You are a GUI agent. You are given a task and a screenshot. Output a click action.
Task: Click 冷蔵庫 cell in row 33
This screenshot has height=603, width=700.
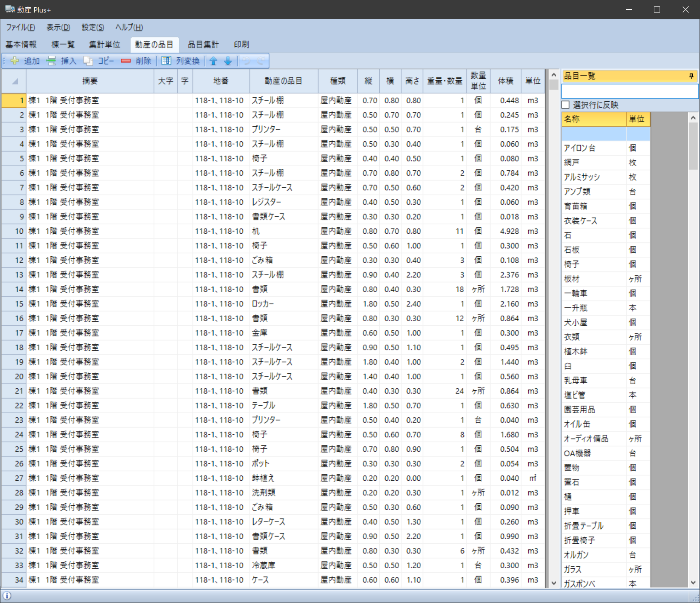284,565
